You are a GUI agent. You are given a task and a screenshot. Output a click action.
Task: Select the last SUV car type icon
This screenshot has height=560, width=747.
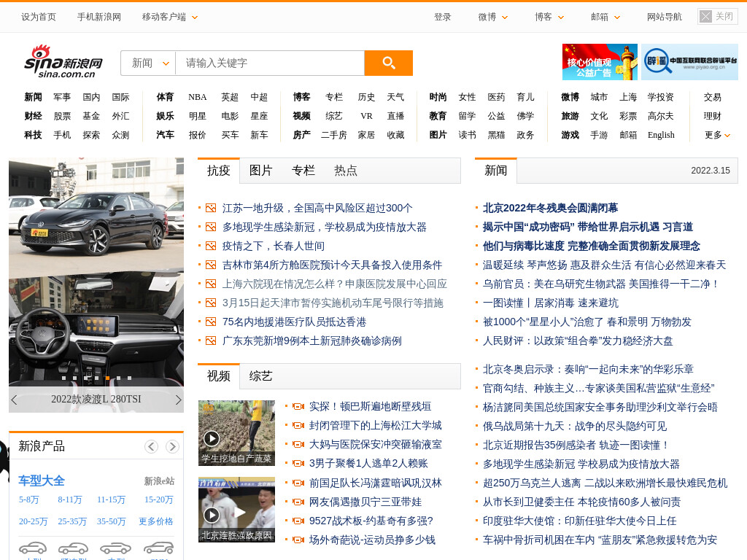159,548
